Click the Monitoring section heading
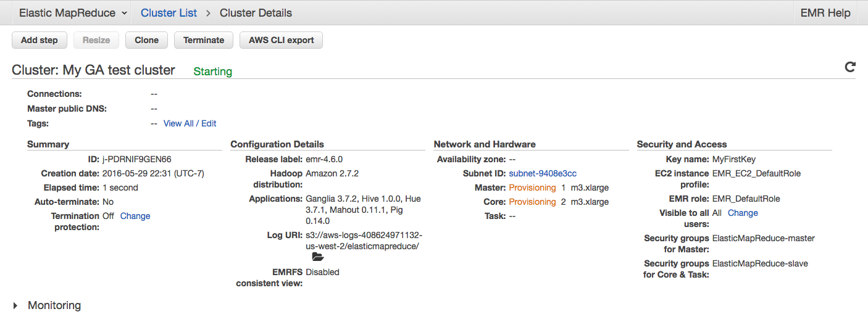The height and width of the screenshot is (314, 868). point(54,305)
